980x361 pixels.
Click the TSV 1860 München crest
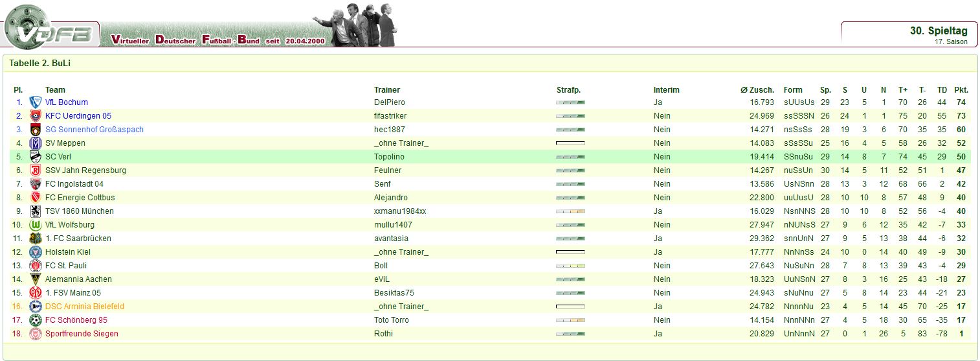click(x=36, y=211)
